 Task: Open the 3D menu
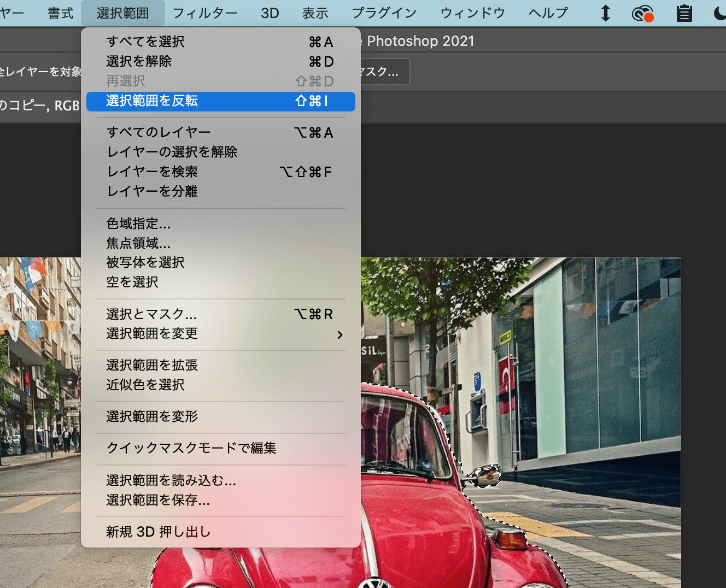[x=270, y=13]
